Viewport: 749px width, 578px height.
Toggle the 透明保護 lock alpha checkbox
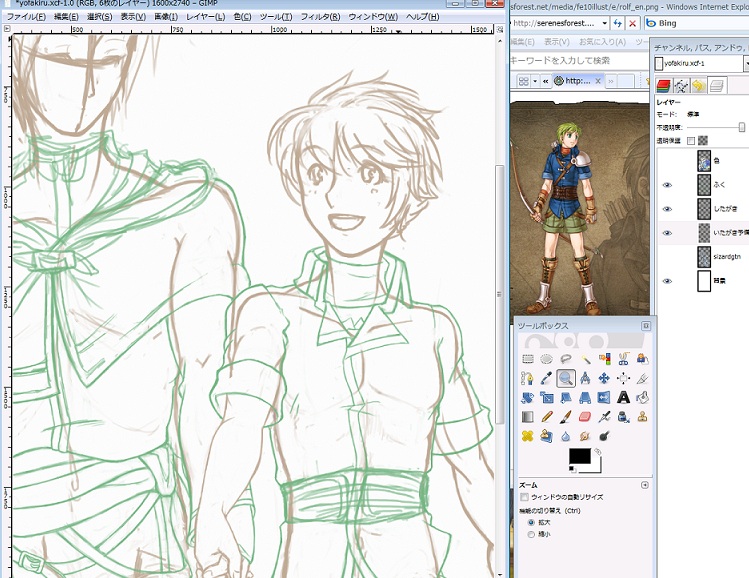[x=691, y=140]
